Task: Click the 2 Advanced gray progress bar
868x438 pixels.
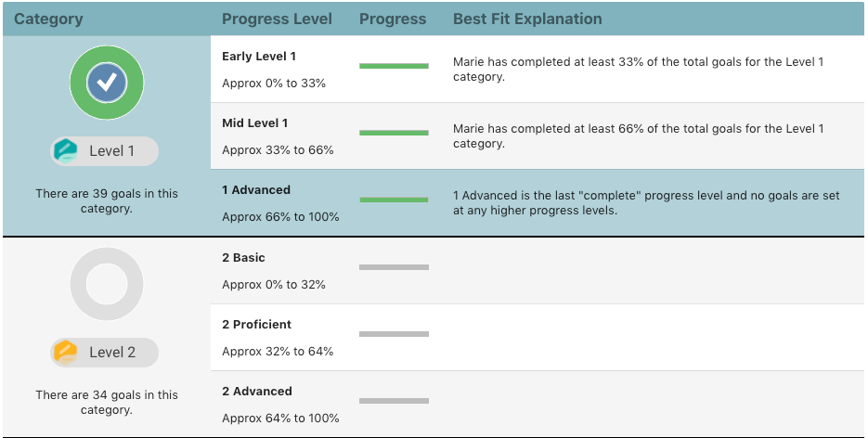Action: click(x=394, y=401)
